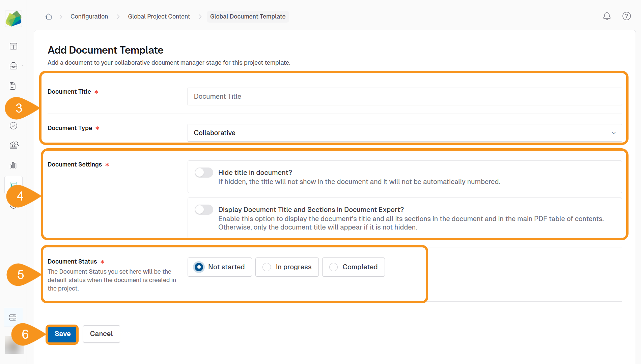
Task: Open the help question mark icon
Action: click(x=626, y=16)
